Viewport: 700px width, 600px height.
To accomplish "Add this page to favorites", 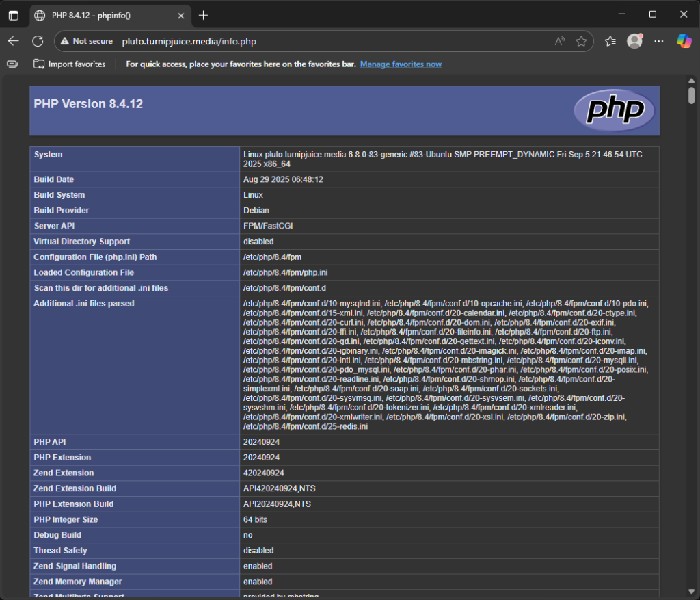I will pyautogui.click(x=582, y=41).
